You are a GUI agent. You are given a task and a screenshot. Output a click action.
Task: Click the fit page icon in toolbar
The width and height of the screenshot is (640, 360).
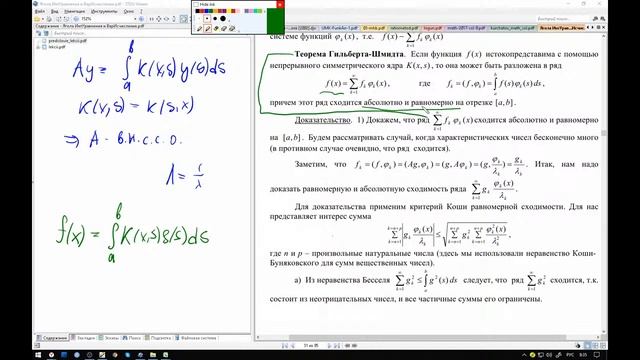click(x=159, y=19)
